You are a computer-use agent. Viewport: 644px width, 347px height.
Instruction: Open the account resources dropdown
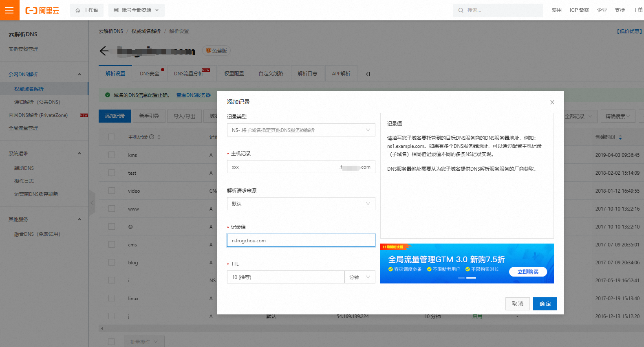pyautogui.click(x=137, y=10)
